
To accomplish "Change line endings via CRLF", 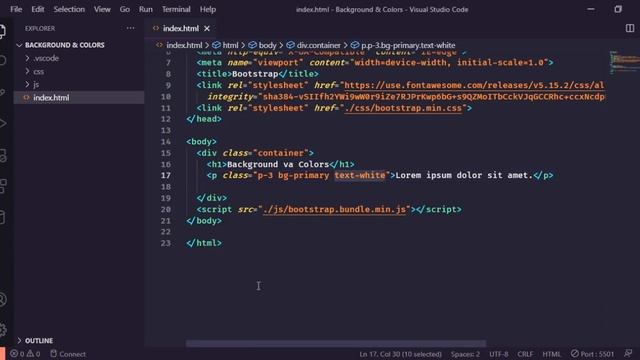I will (x=525, y=354).
